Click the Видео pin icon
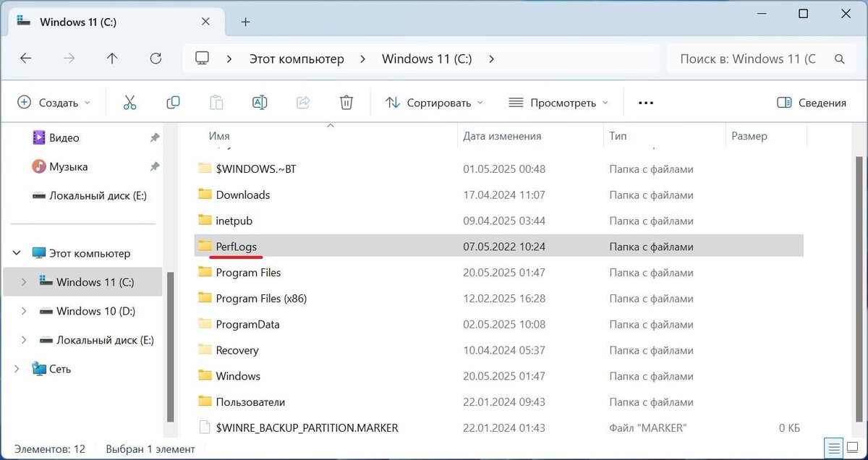The image size is (868, 460). click(154, 137)
